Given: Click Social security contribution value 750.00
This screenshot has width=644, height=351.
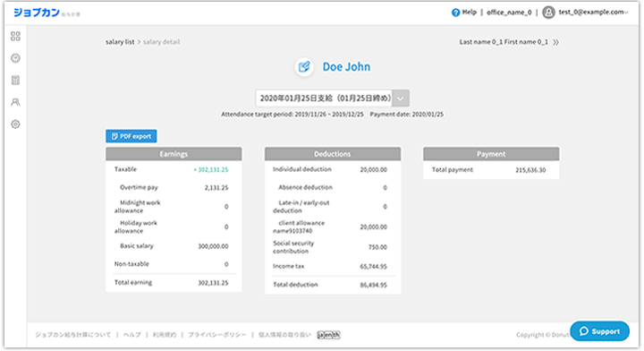Looking at the screenshot, I should tap(377, 247).
